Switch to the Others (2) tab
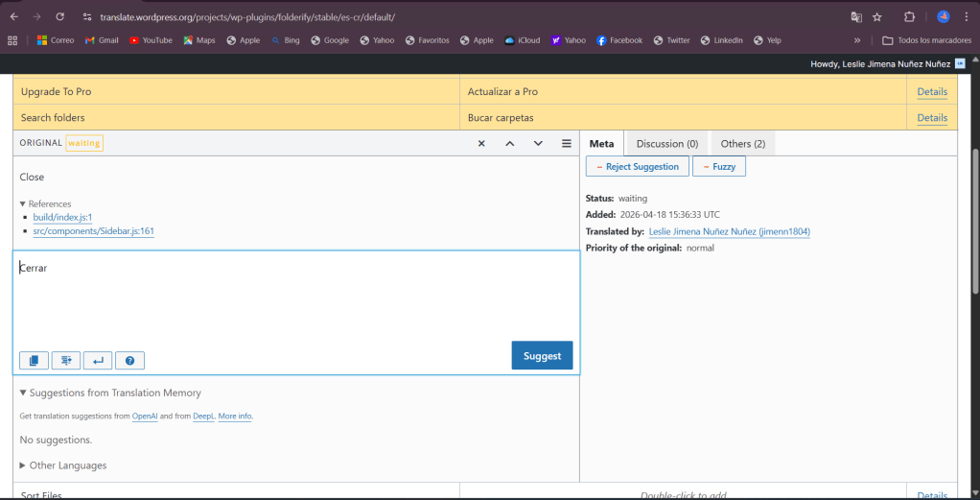The image size is (980, 500). (742, 144)
